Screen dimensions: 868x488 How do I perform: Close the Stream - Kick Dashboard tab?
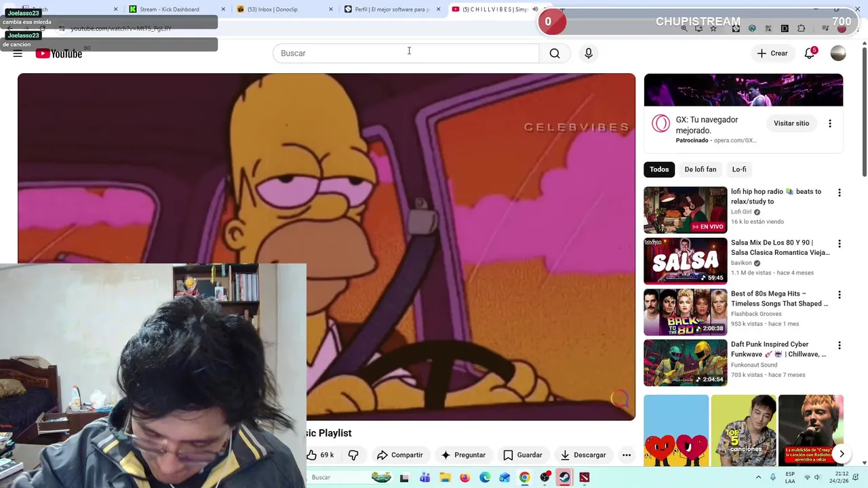[x=223, y=9]
